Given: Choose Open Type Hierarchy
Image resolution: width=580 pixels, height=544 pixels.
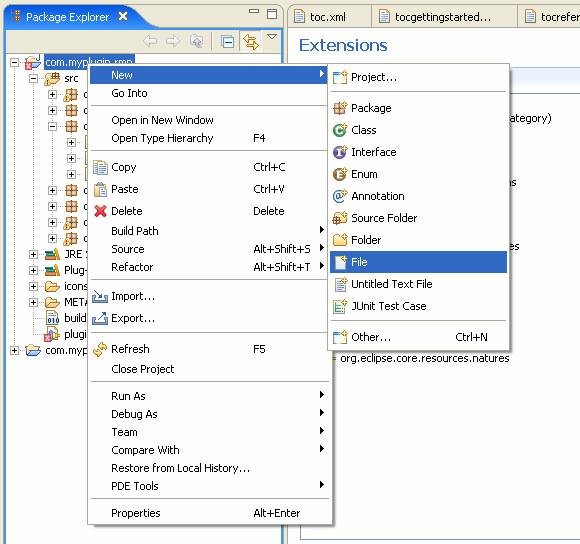Looking at the screenshot, I should pyautogui.click(x=209, y=138).
